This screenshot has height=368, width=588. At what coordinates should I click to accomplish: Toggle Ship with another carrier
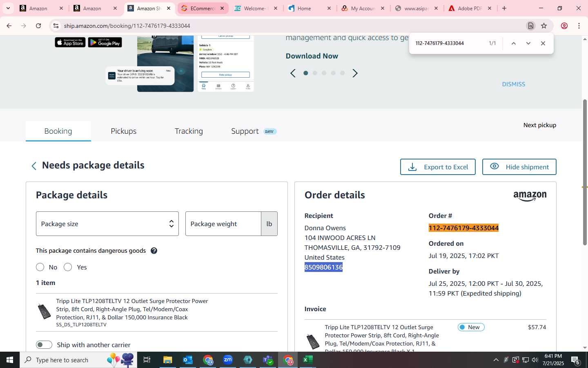(x=44, y=345)
